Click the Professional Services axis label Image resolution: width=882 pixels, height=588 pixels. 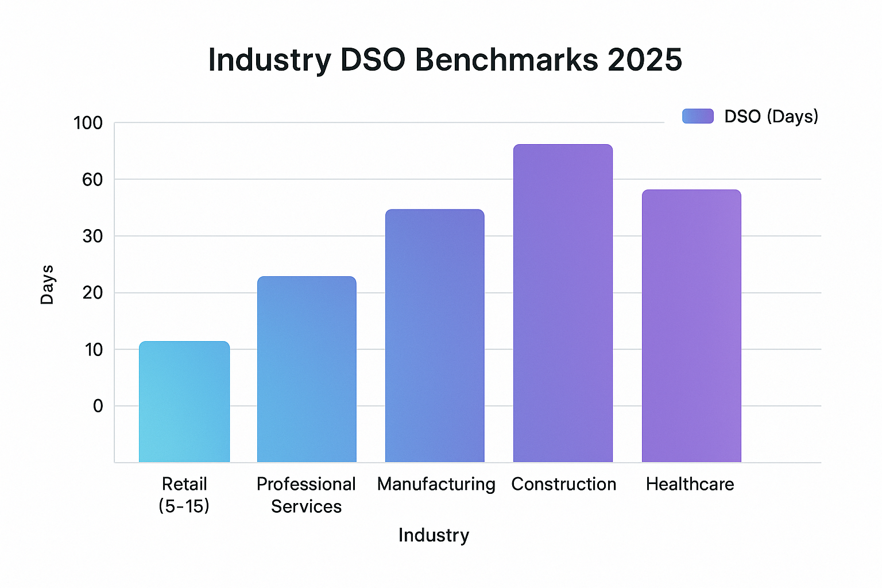(x=307, y=495)
